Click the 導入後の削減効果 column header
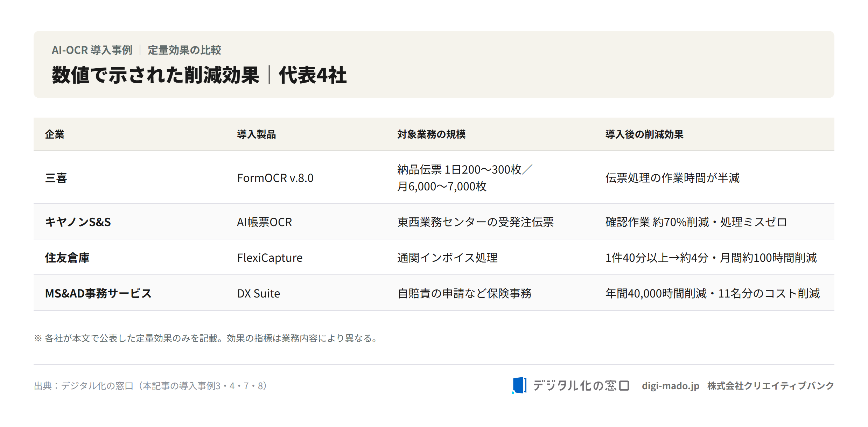Screen dimensions: 868x427 tap(644, 134)
